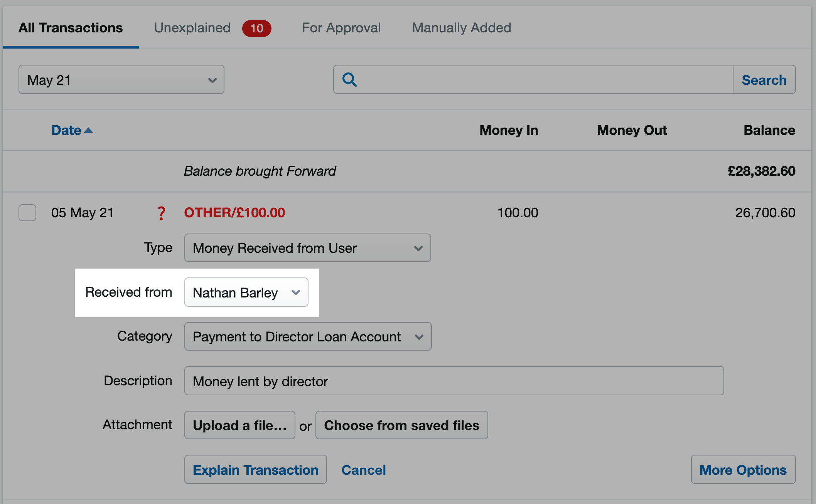Cancel the transaction explanation

[363, 470]
